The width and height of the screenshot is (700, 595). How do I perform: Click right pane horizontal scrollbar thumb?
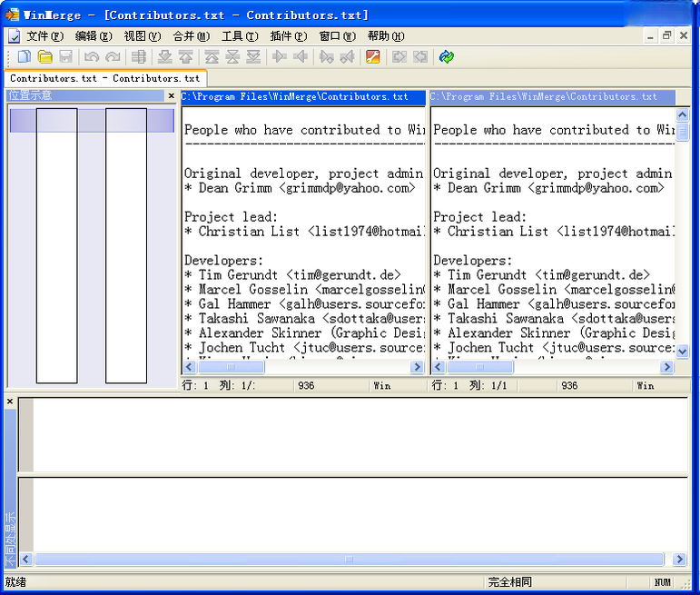pos(480,367)
